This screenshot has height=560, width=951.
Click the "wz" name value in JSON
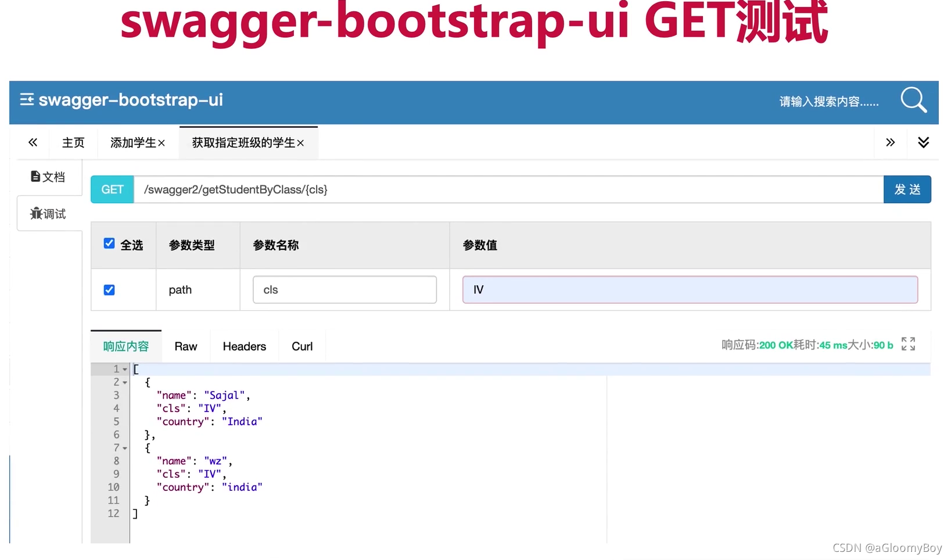(x=216, y=461)
